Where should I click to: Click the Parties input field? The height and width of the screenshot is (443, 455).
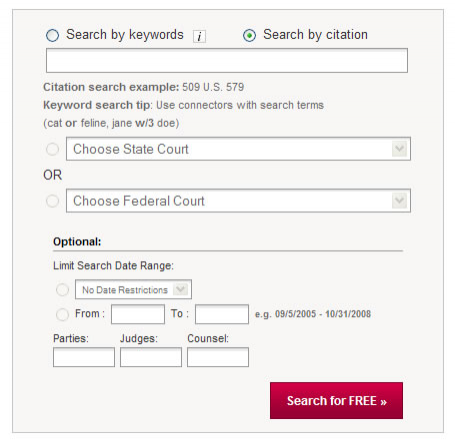pos(84,357)
